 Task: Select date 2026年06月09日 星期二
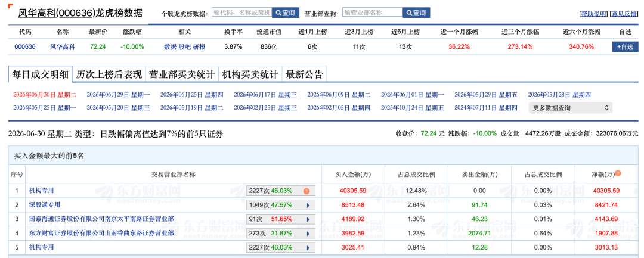pos(339,95)
